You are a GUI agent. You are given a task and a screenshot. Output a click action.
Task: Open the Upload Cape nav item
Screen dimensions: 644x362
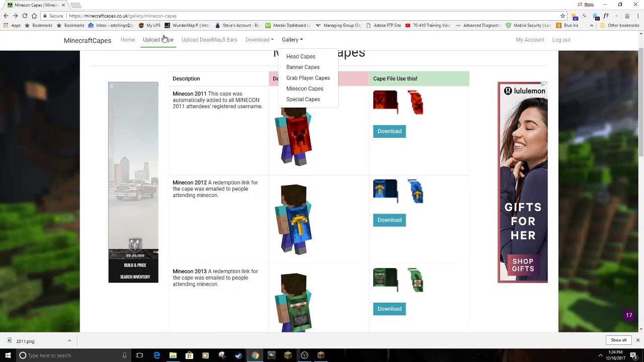158,40
